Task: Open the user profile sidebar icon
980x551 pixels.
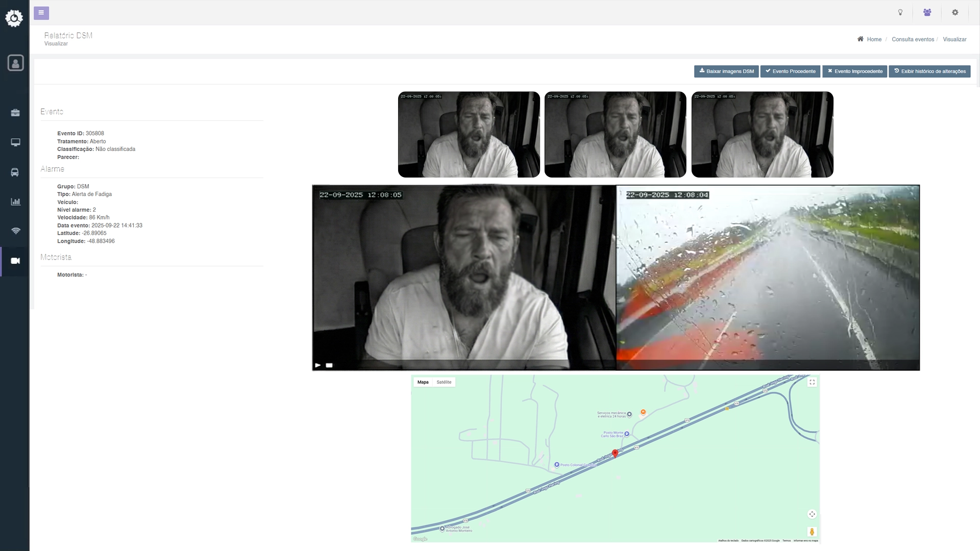Action: [15, 63]
